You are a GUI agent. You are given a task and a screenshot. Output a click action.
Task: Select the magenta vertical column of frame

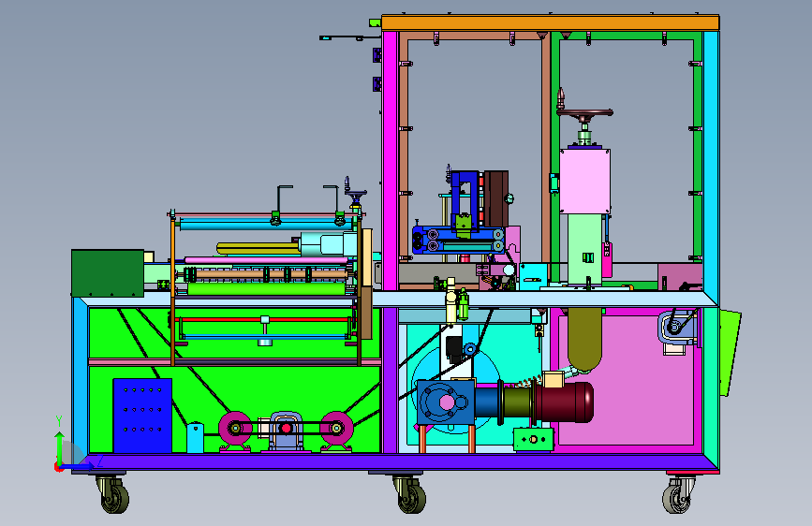(x=390, y=160)
